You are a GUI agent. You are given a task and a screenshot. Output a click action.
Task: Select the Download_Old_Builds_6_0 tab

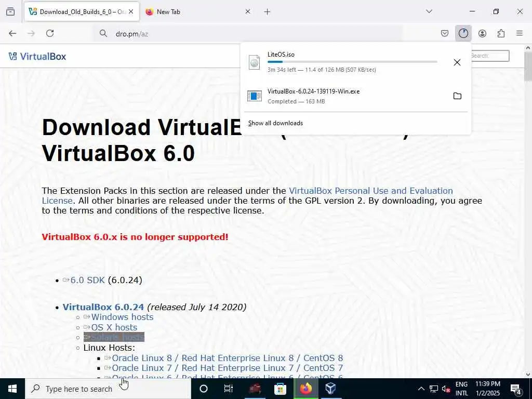point(82,12)
